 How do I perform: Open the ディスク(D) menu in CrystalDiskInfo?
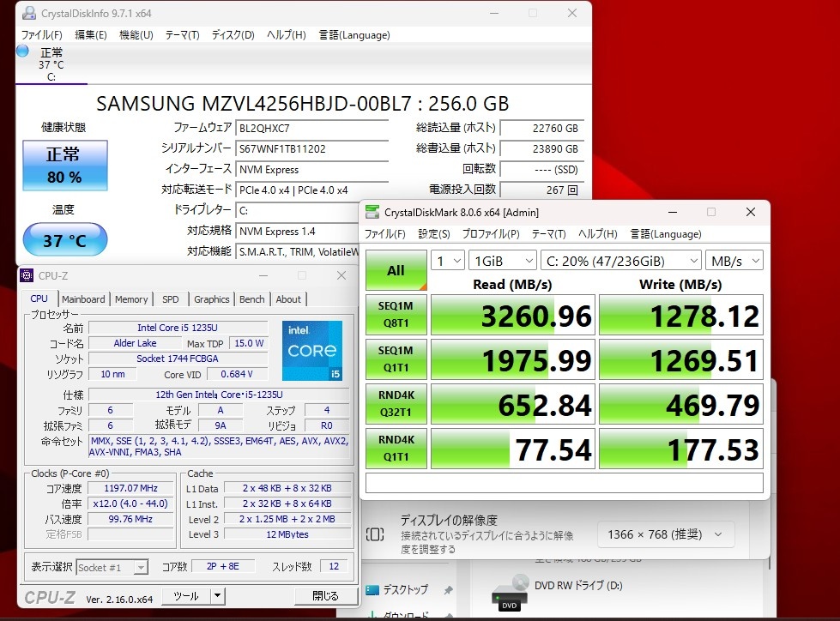[233, 35]
